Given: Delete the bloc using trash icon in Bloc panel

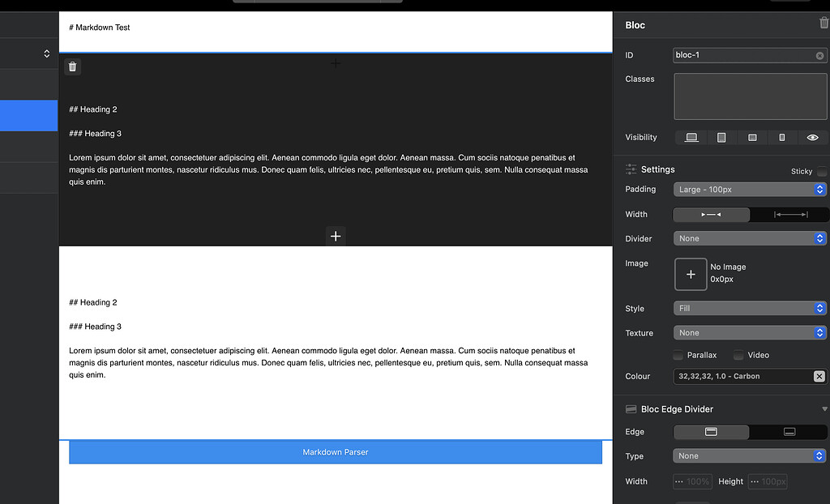Looking at the screenshot, I should pyautogui.click(x=821, y=24).
